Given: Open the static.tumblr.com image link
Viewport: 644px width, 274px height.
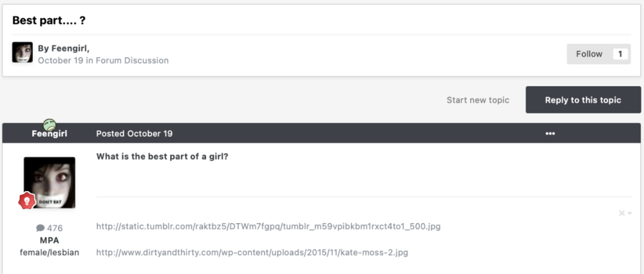Looking at the screenshot, I should coord(269,226).
